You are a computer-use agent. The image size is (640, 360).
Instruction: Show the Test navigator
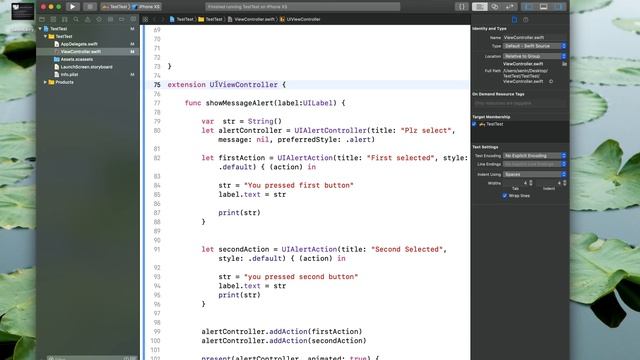(x=99, y=19)
